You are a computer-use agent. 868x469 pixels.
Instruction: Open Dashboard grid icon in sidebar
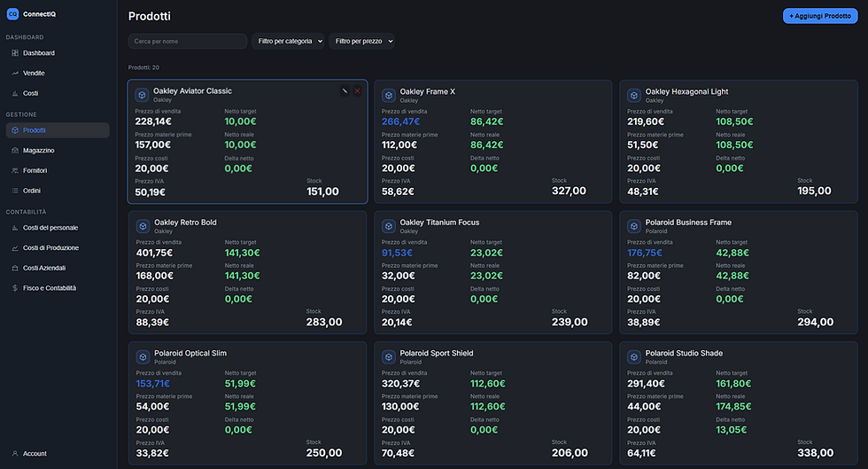pyautogui.click(x=15, y=53)
